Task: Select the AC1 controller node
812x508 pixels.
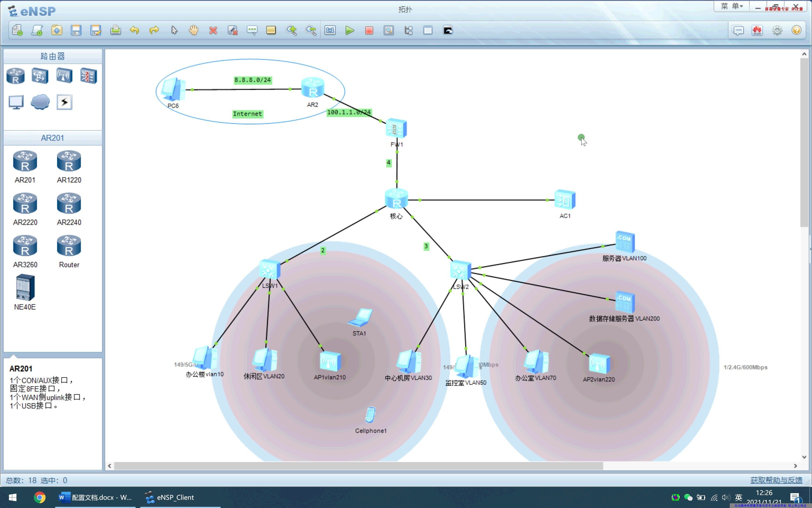Action: (565, 200)
